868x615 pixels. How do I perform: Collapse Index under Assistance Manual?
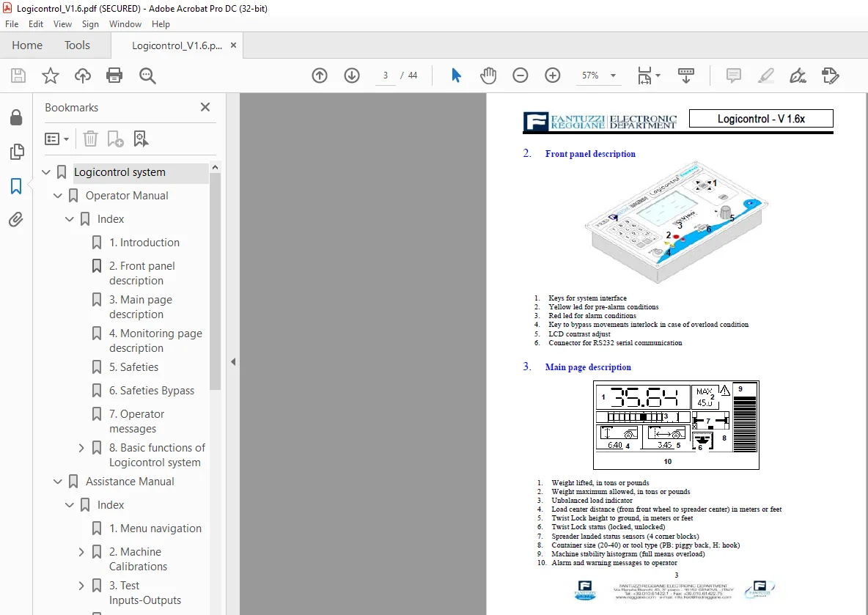(69, 505)
